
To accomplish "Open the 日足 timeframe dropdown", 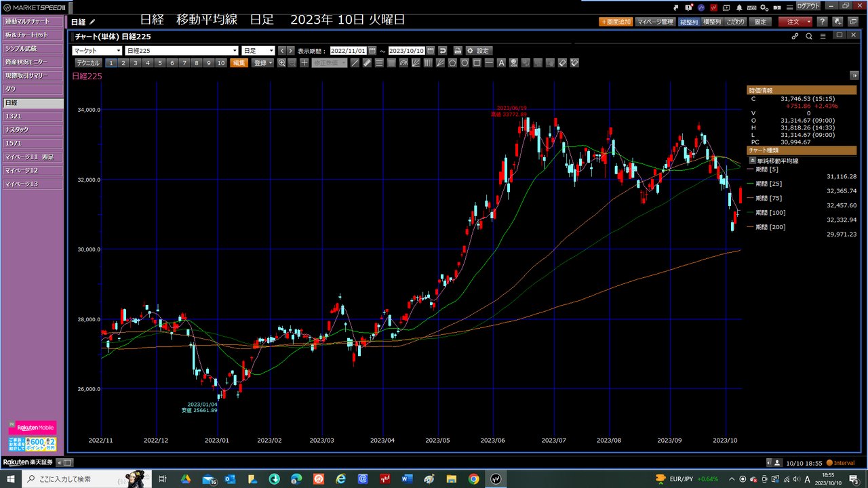I will (258, 51).
